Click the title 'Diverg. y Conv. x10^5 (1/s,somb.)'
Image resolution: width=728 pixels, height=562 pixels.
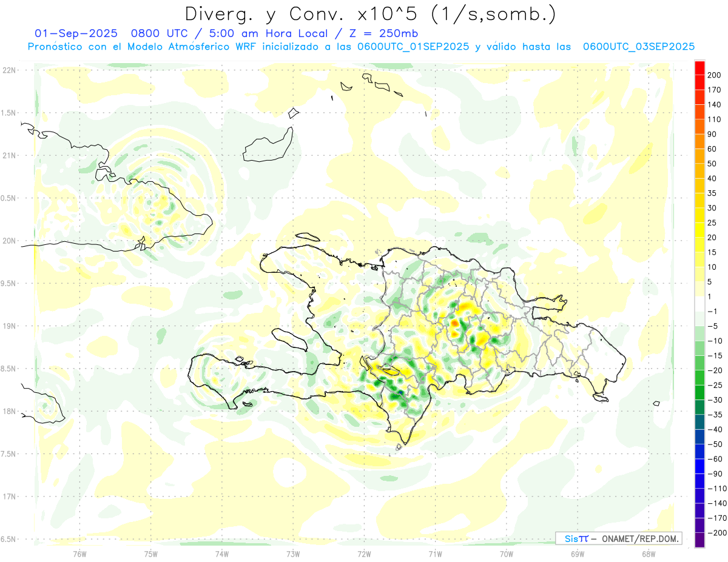[370, 14]
